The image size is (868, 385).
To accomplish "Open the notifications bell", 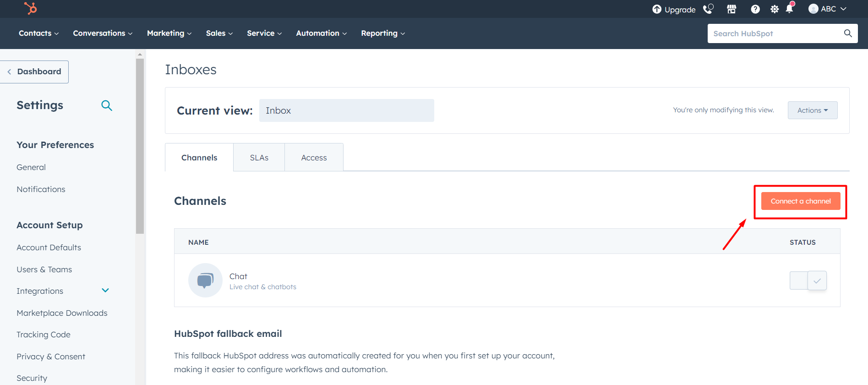I will [x=789, y=9].
